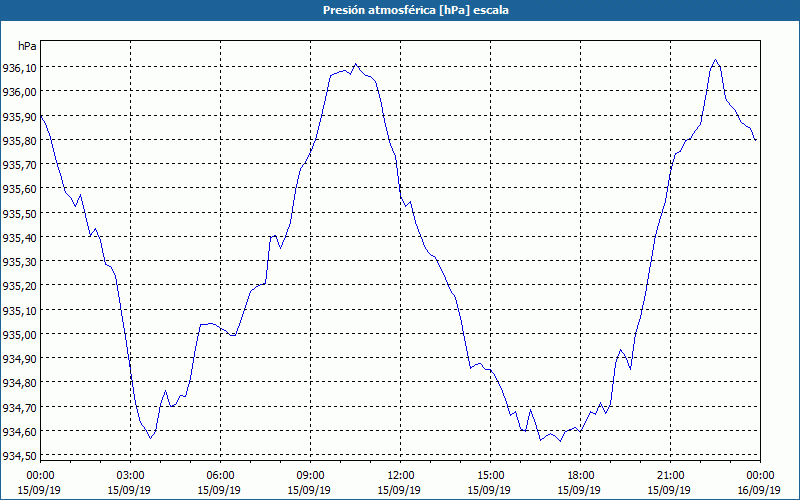800x500 pixels.
Task: Click the '935,90' pressure label
Action: coord(19,116)
